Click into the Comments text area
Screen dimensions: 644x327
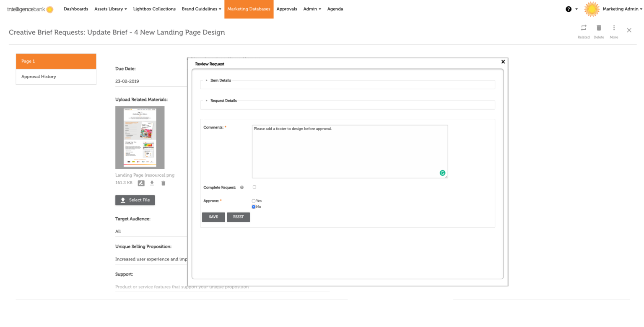pos(350,152)
